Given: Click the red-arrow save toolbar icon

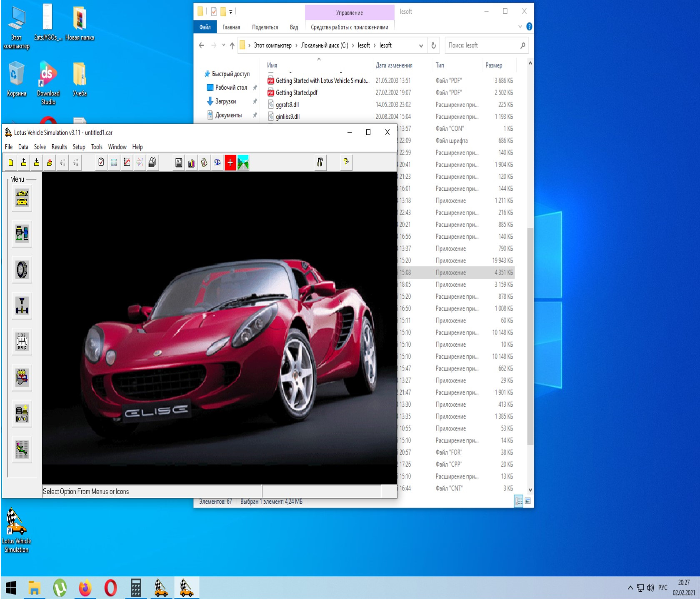Looking at the screenshot, I should coord(50,162).
